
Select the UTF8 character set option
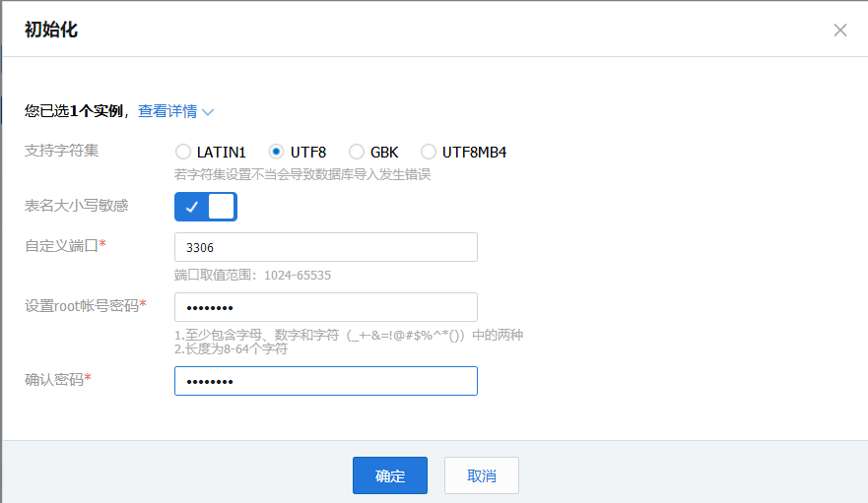pyautogui.click(x=276, y=152)
